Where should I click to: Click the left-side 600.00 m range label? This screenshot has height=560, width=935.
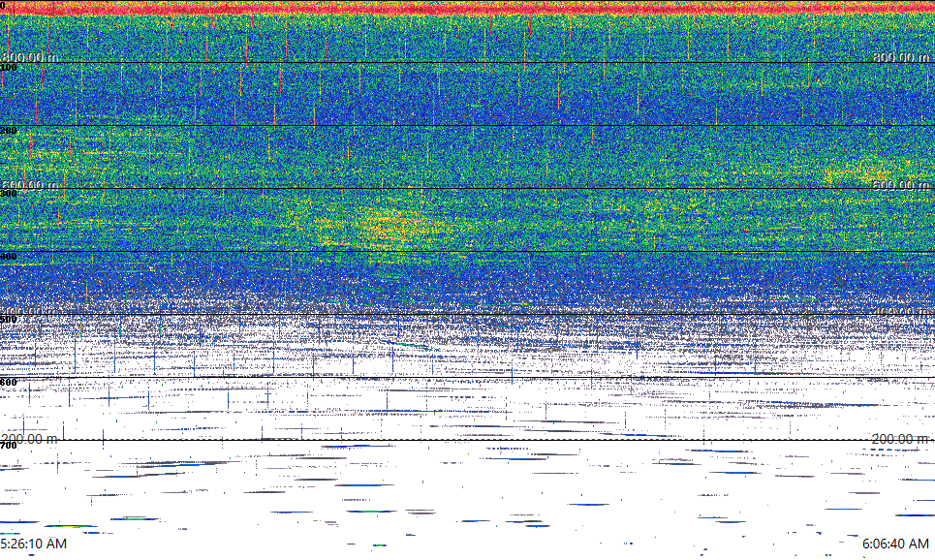pos(30,185)
